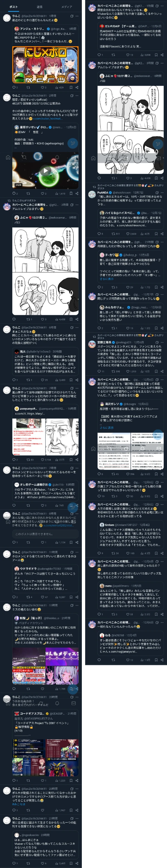Switch to the 返信 tab
Image resolution: width=167 pixels, height=868 pixels.
click(40, 7)
